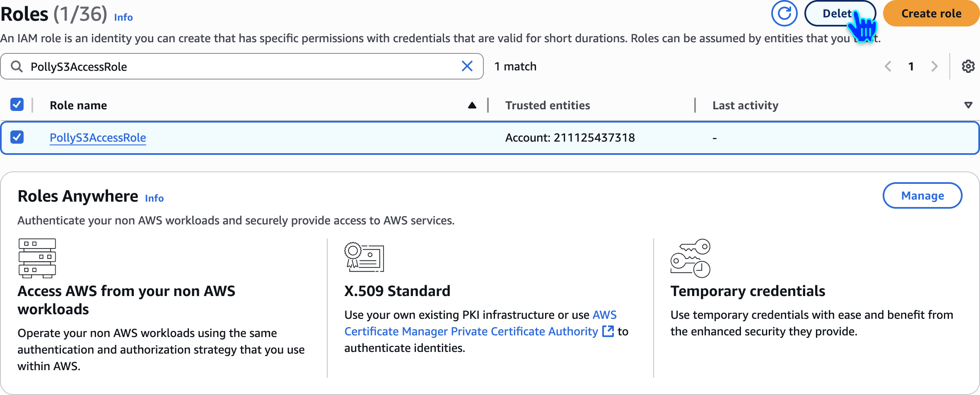Uncheck the PollyS3AccessRole row checkbox
The width and height of the screenshot is (980, 395).
coord(17,137)
